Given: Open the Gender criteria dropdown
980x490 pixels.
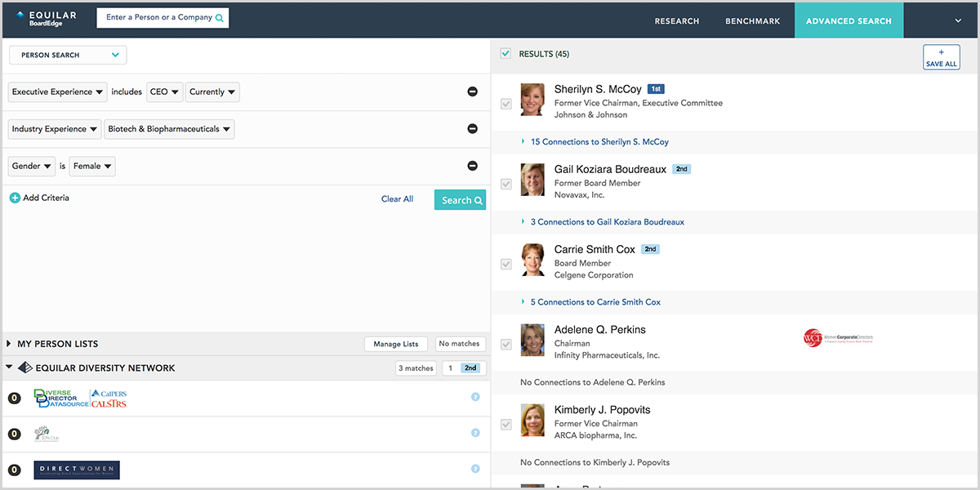Looking at the screenshot, I should point(32,166).
